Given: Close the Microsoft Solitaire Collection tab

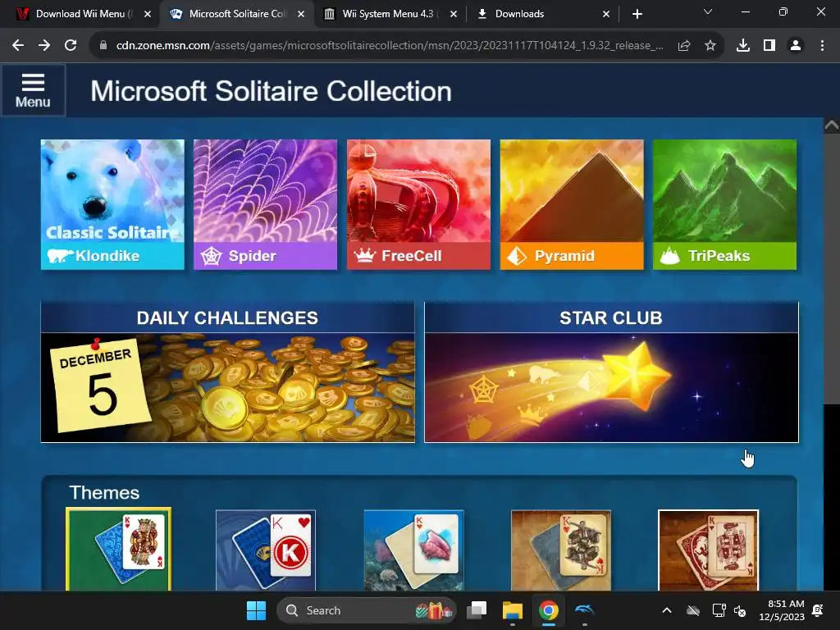Looking at the screenshot, I should (x=301, y=14).
